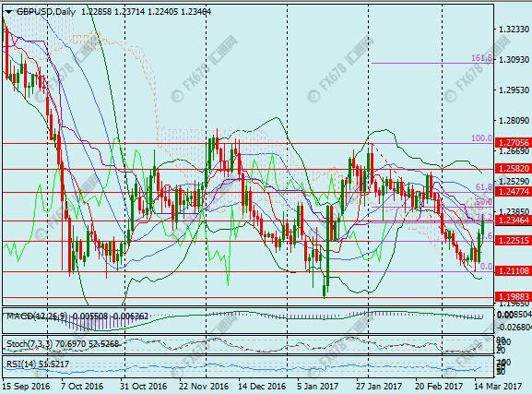Click the 15 Sep 2016 date marker
The height and width of the screenshot is (394, 532).
coord(26,387)
